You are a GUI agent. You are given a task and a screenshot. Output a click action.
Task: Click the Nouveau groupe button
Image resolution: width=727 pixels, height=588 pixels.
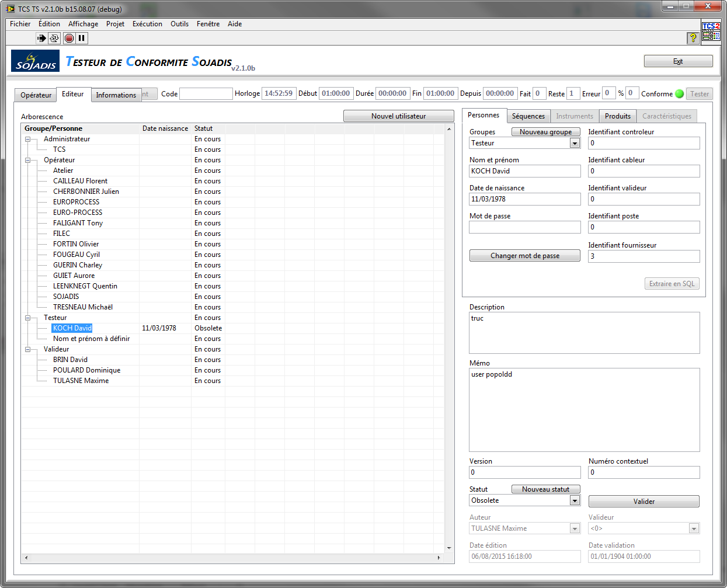pyautogui.click(x=545, y=132)
